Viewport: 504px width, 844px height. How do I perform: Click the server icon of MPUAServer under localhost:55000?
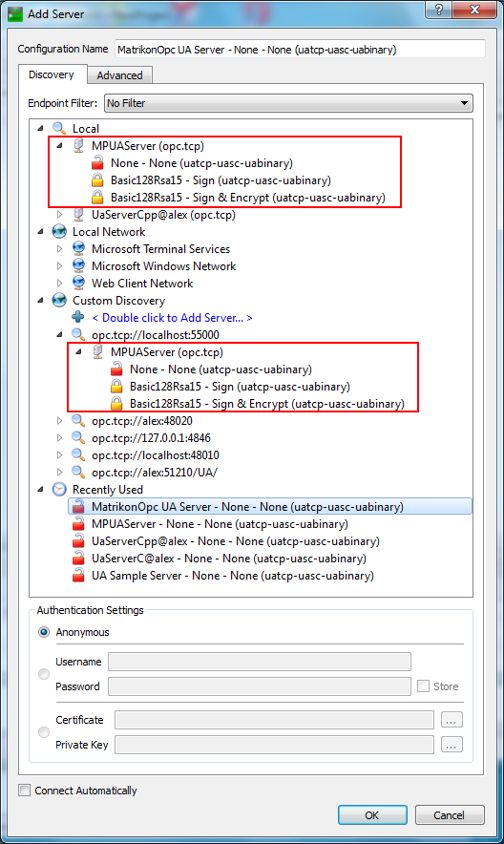click(x=98, y=352)
